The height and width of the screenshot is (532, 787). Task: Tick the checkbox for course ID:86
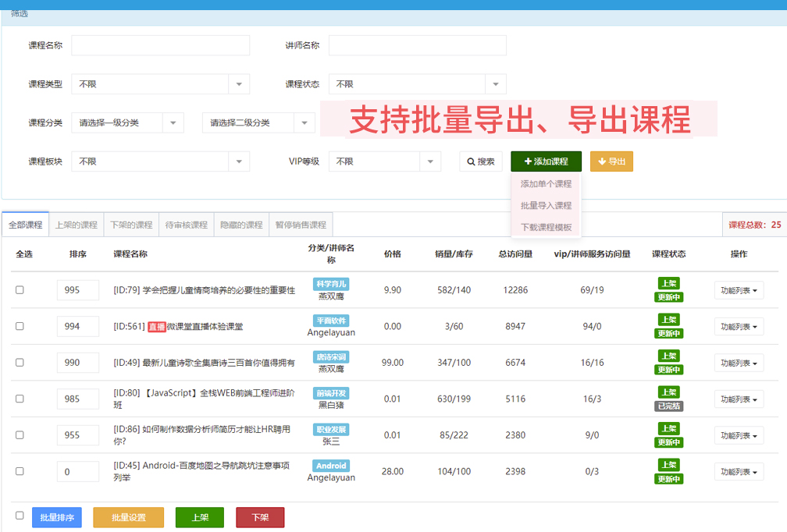pos(20,434)
